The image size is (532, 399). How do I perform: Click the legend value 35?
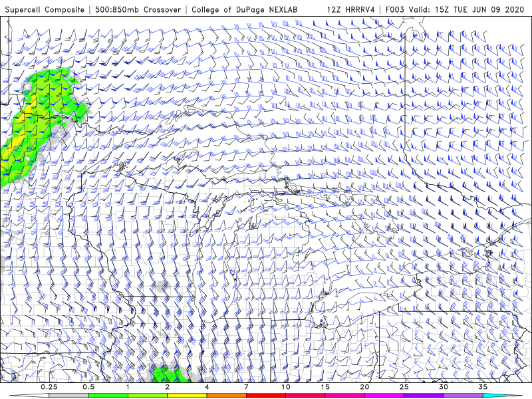click(x=483, y=387)
